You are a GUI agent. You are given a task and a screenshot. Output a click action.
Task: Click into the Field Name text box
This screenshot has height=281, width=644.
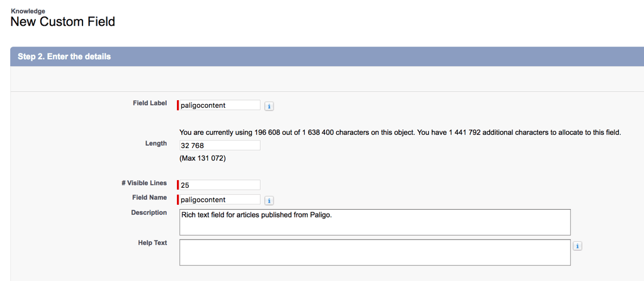click(220, 200)
